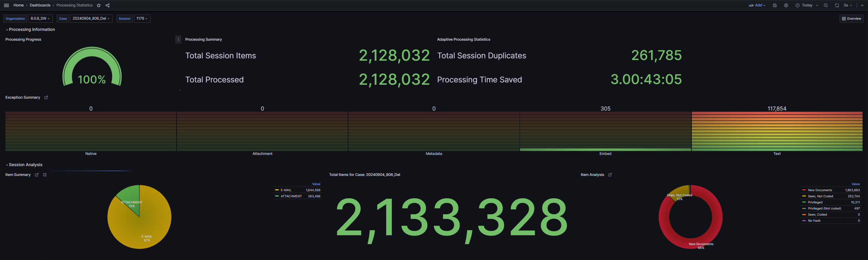Open dashboard settings gear
Viewport: 868px width, 260px height.
[x=786, y=5]
